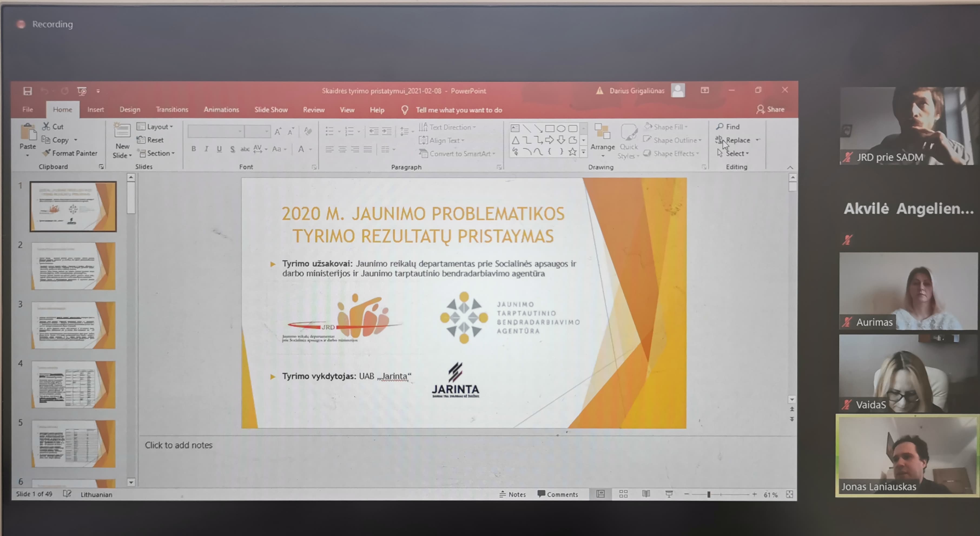Open Text Direction dropdown

point(447,127)
